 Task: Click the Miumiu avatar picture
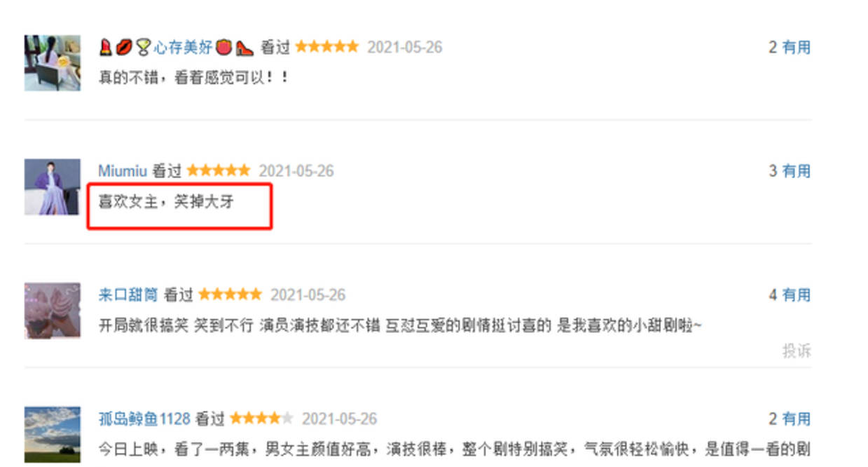53,187
